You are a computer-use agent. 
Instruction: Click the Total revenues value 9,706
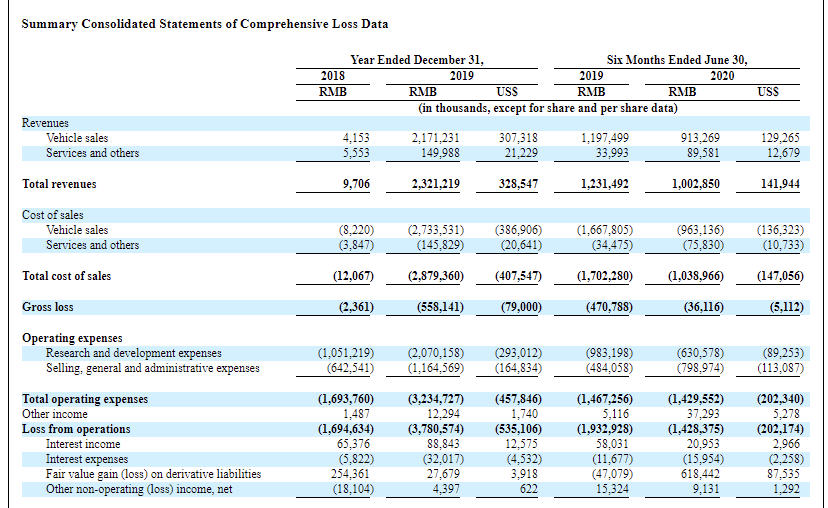click(356, 184)
